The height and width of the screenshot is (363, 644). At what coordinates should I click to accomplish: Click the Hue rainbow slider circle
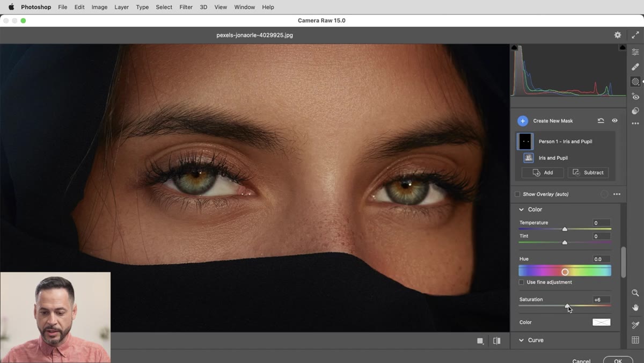565,272
